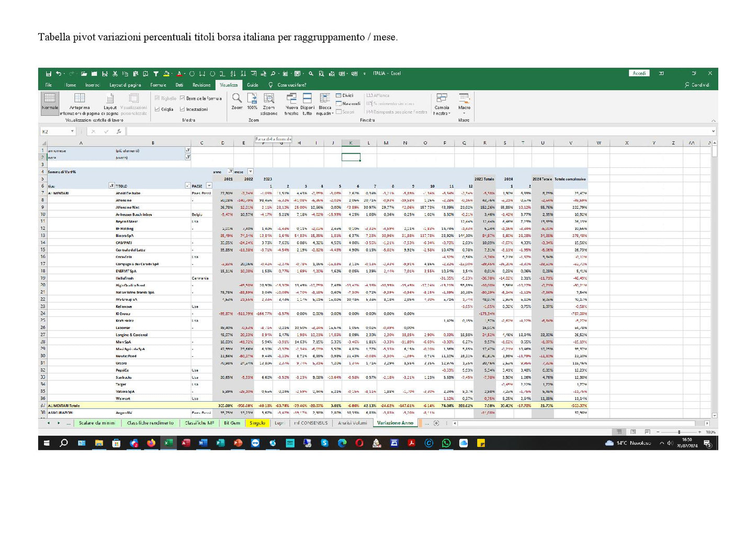
Task: Open the Name Box dropdown arrow
Action: click(72, 132)
